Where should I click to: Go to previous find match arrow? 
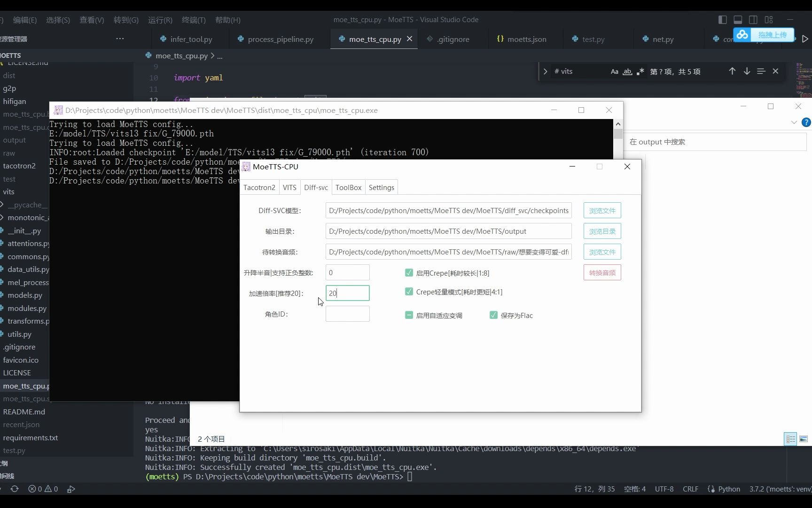coord(732,71)
